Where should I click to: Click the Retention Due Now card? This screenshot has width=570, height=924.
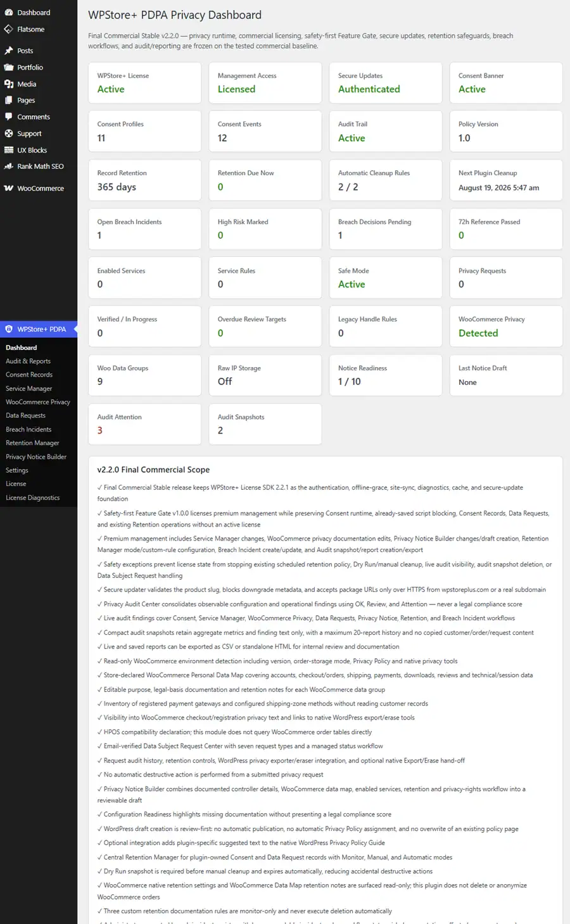(x=265, y=180)
